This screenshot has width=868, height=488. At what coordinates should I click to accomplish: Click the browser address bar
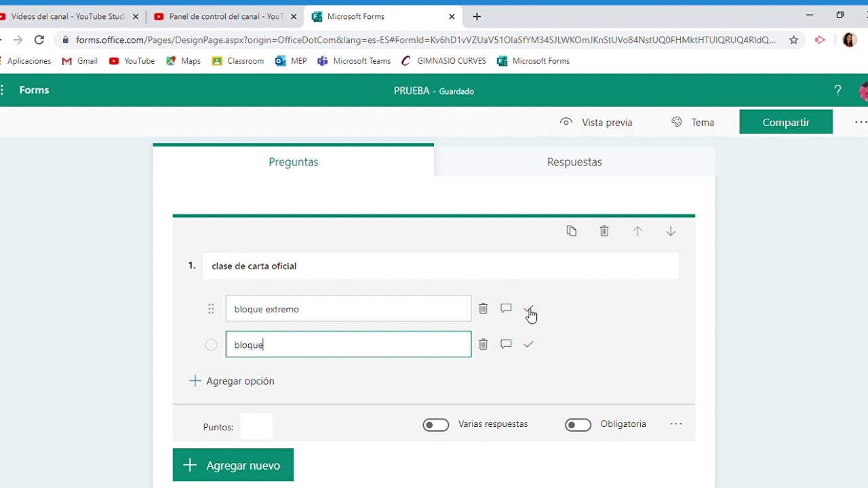tap(426, 40)
